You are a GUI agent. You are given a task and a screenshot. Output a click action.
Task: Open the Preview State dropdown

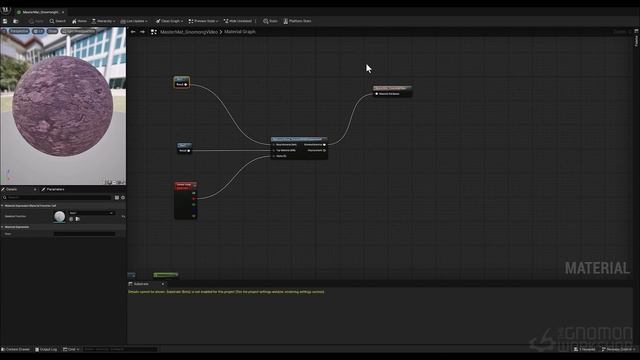click(x=203, y=21)
